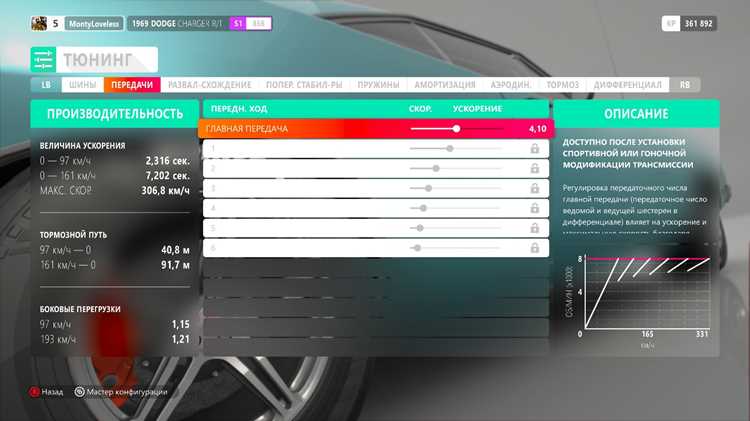Click the 7,202 сек. acceleration value

pyautogui.click(x=167, y=176)
